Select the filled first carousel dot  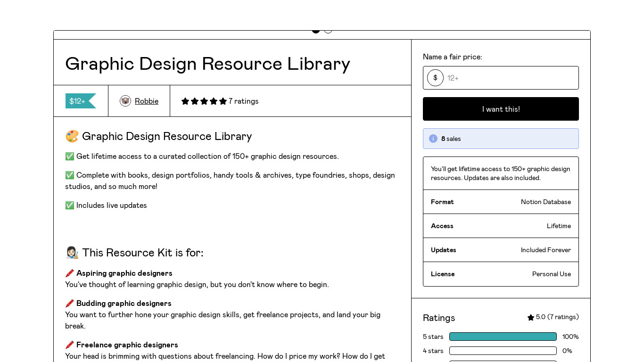pos(316,31)
